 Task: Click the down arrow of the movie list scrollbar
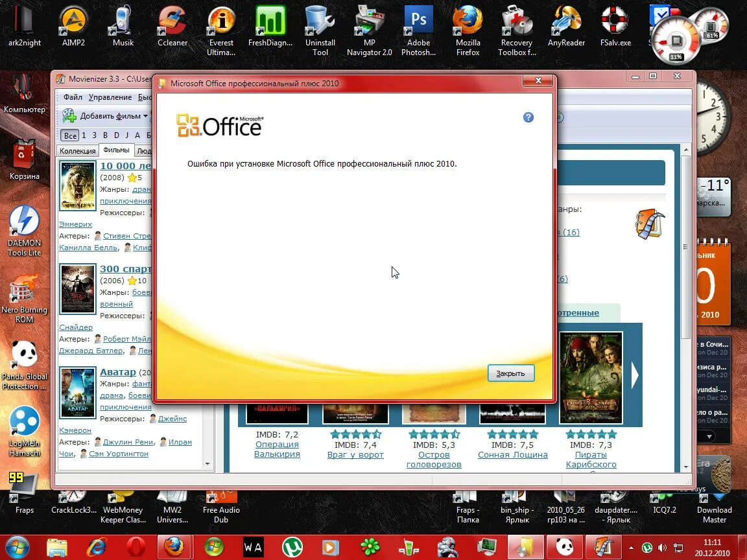point(207,464)
